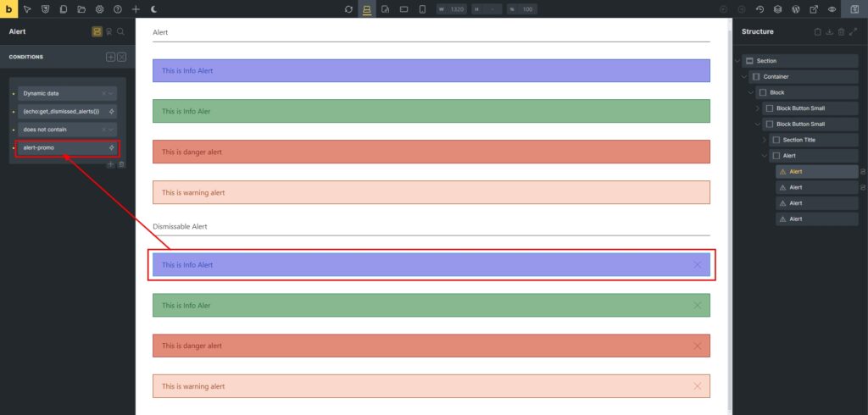Toggle dark mode moon icon
Viewport: 868px width, 415px height.
point(154,9)
